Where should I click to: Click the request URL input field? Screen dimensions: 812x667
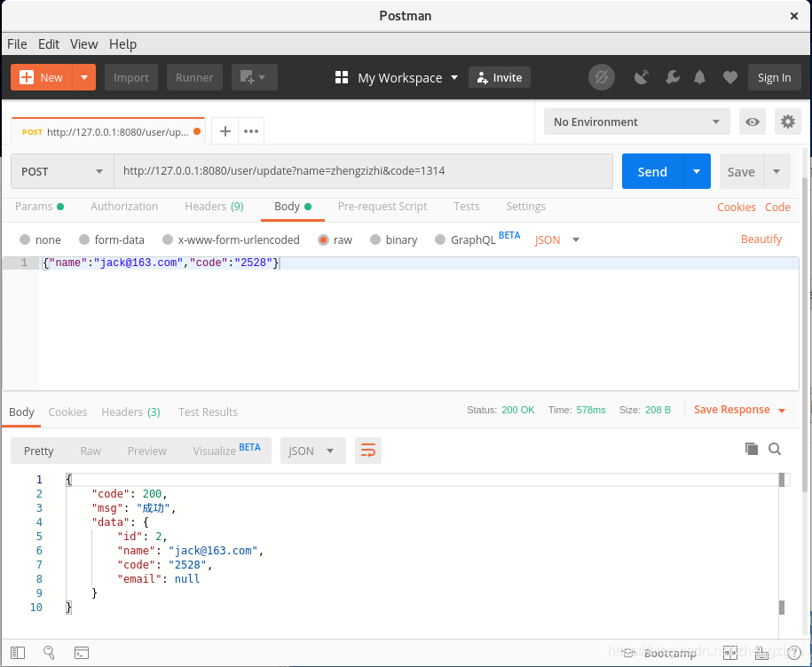click(363, 171)
